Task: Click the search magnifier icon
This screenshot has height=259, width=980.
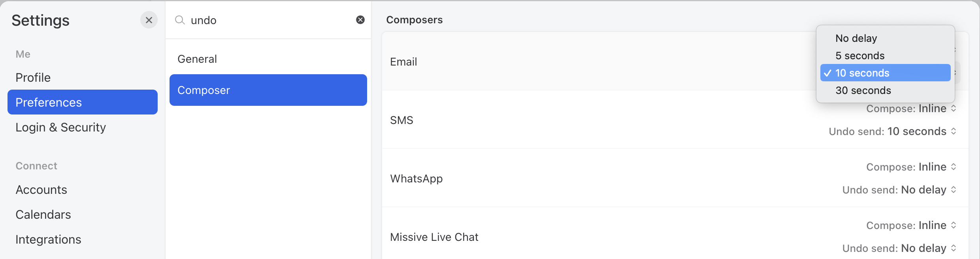Action: point(180,20)
